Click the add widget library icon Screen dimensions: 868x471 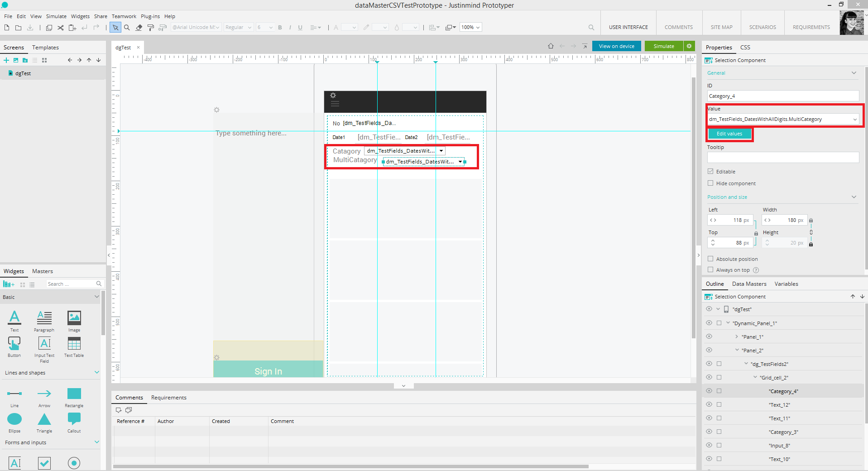pos(9,284)
